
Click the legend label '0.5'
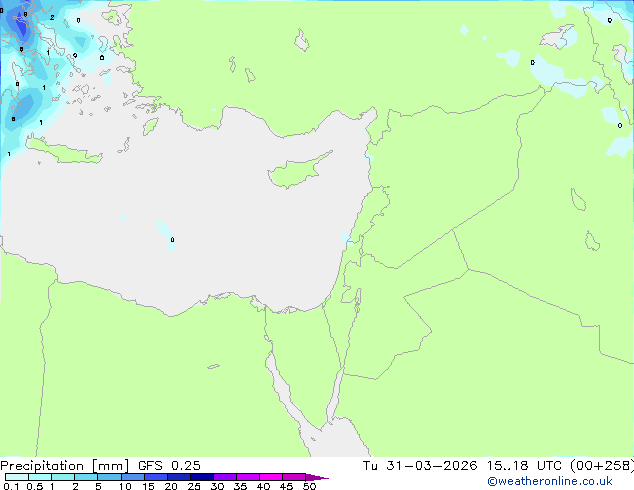click(x=35, y=486)
